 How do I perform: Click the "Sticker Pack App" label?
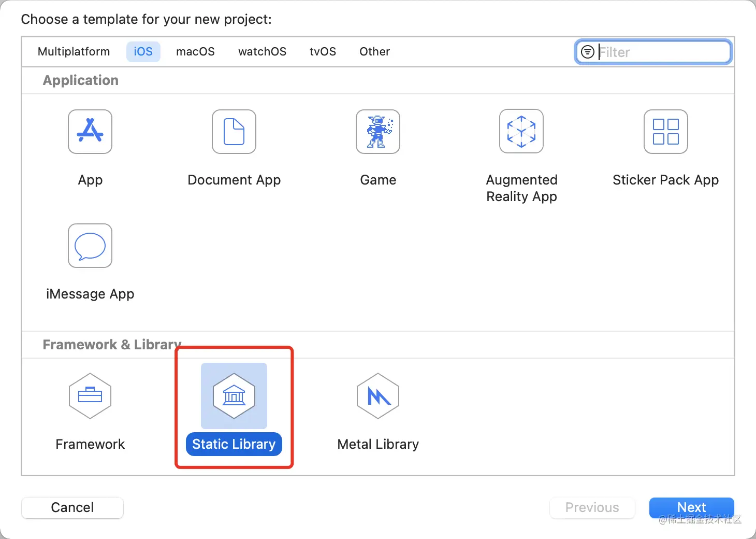tap(666, 180)
